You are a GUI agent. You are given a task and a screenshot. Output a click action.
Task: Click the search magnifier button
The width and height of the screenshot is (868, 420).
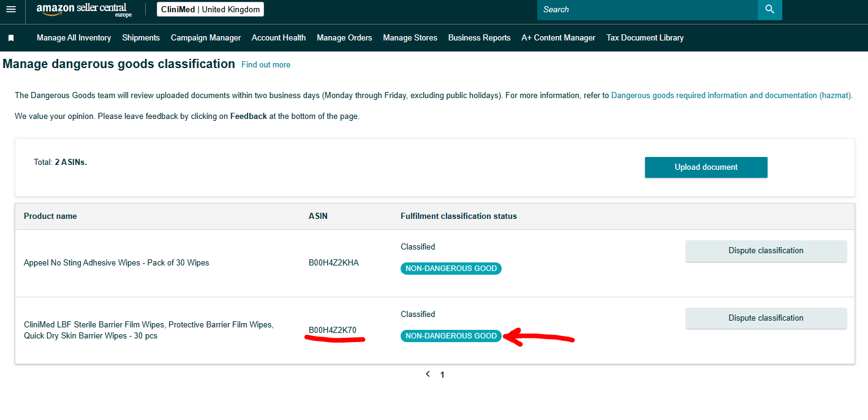(x=770, y=9)
